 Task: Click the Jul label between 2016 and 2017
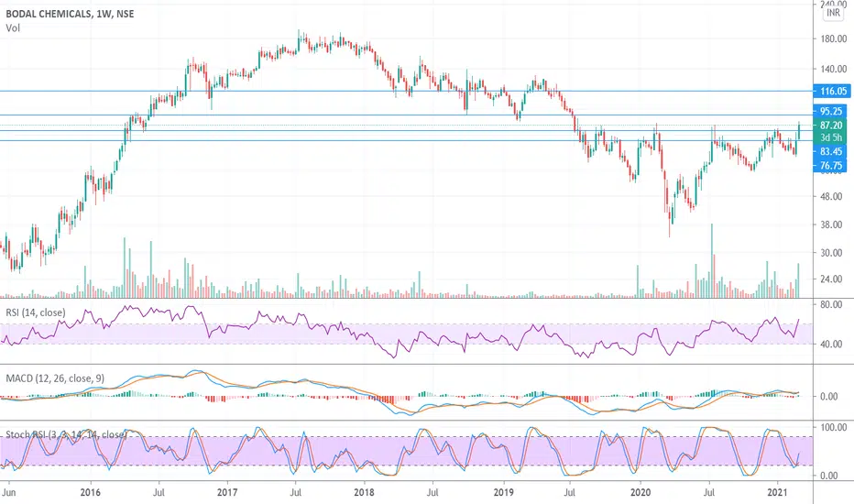[159, 493]
